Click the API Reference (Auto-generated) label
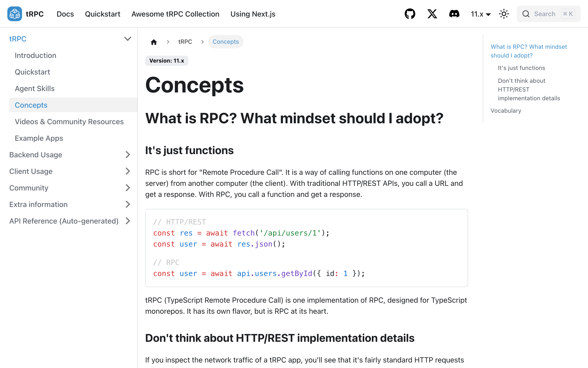The image size is (588, 368). coord(64,221)
